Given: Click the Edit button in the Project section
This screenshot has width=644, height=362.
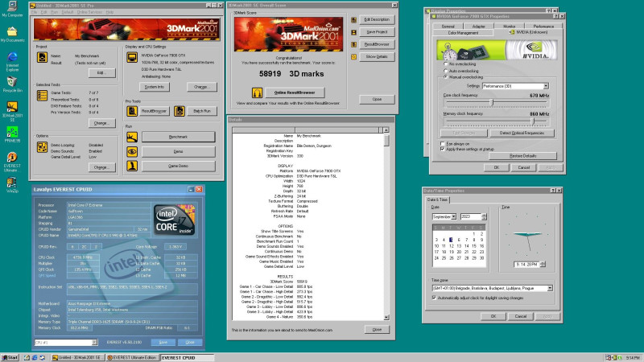Looking at the screenshot, I should 102,73.
